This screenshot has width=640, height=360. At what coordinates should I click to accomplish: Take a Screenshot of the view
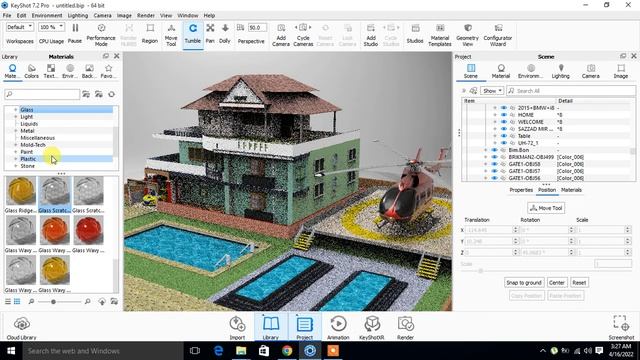[x=621, y=328]
